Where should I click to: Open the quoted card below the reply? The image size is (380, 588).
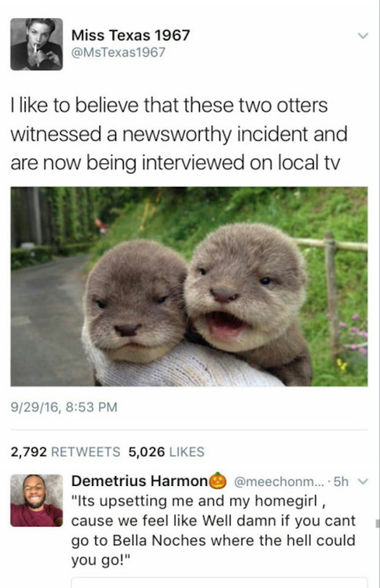pos(219,582)
